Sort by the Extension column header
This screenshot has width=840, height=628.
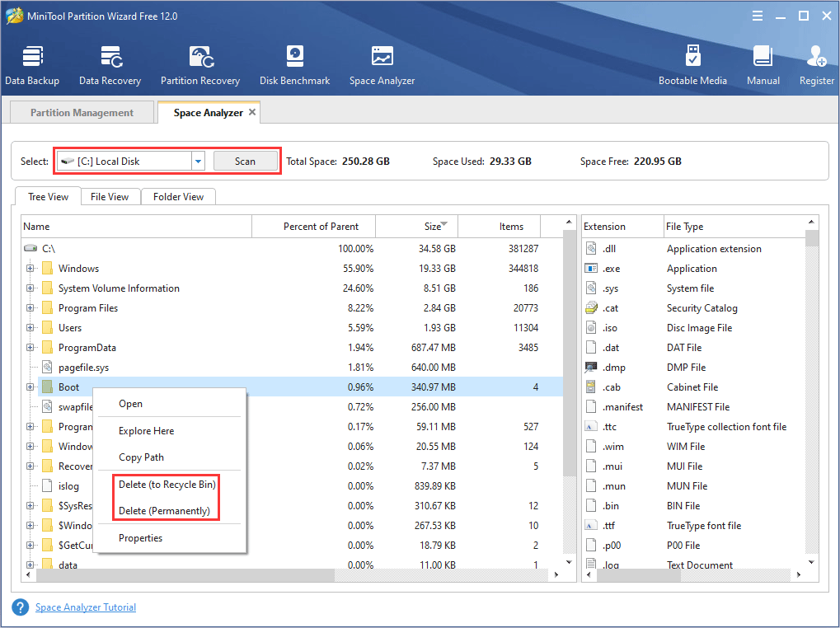click(622, 227)
